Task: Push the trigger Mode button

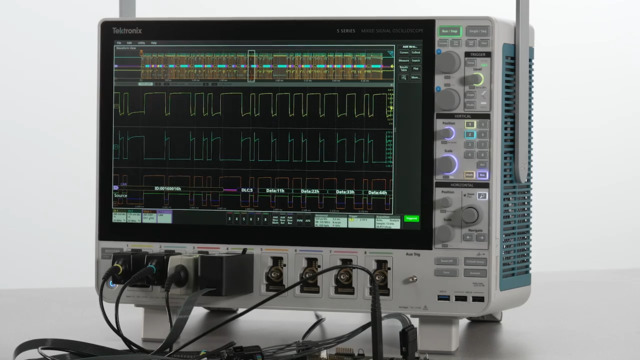Action: click(x=471, y=104)
